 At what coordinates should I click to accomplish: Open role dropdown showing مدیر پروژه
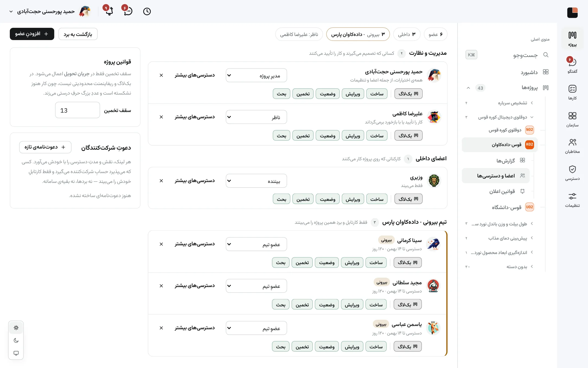click(256, 75)
